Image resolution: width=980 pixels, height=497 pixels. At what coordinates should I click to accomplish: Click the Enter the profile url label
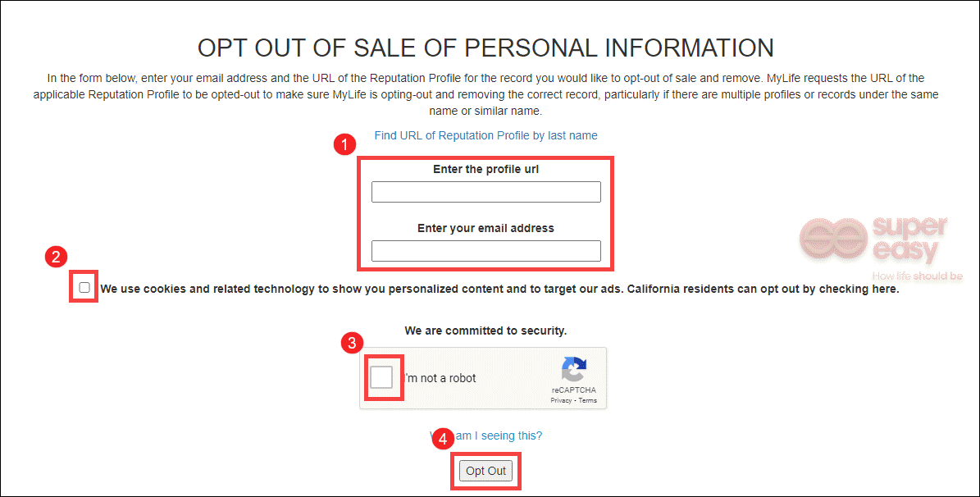point(485,170)
